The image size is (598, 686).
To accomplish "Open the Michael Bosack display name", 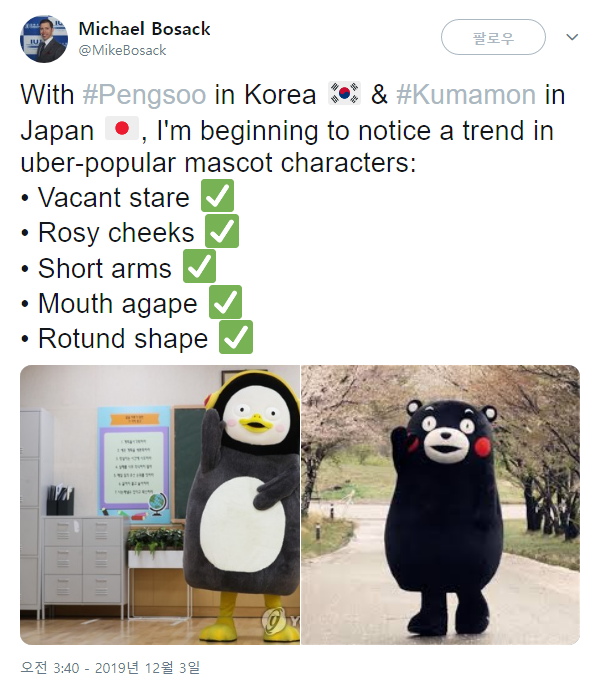I will coord(144,29).
